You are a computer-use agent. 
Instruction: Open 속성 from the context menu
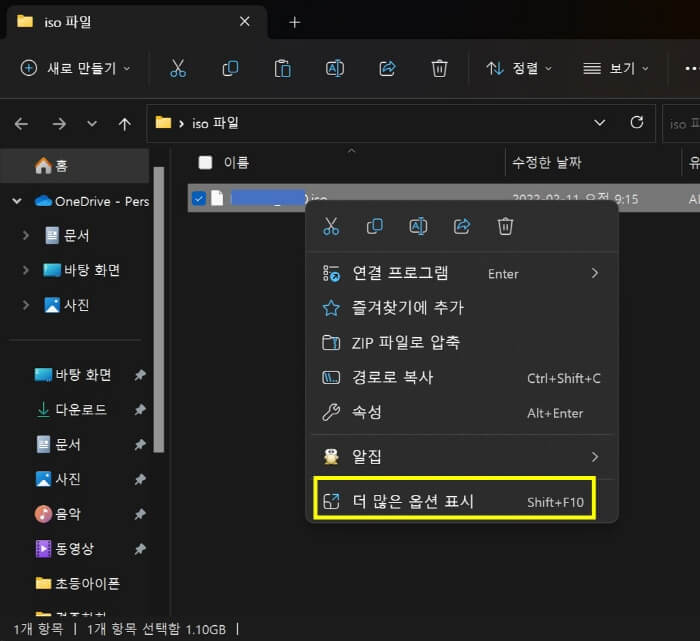tap(461, 412)
